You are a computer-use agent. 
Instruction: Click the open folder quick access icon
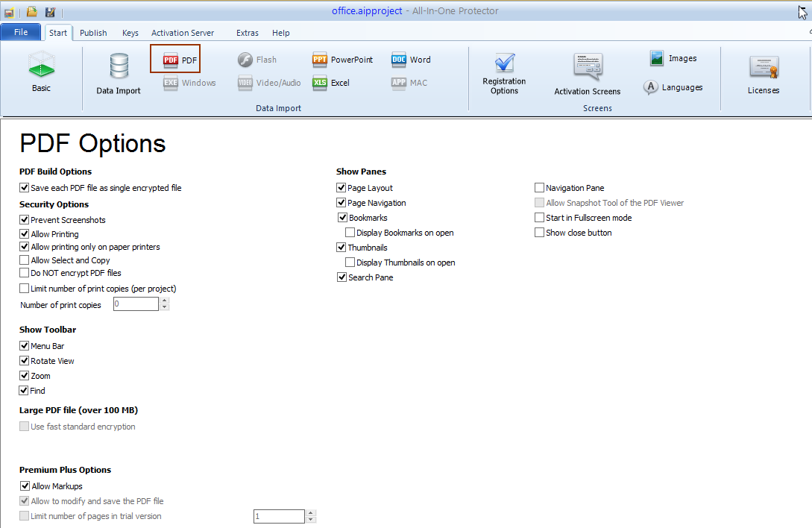coord(31,11)
